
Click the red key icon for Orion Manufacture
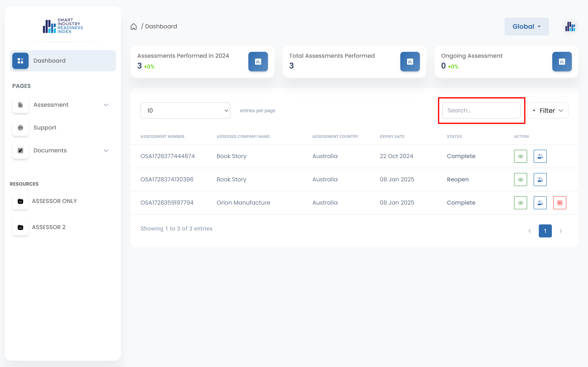(560, 203)
